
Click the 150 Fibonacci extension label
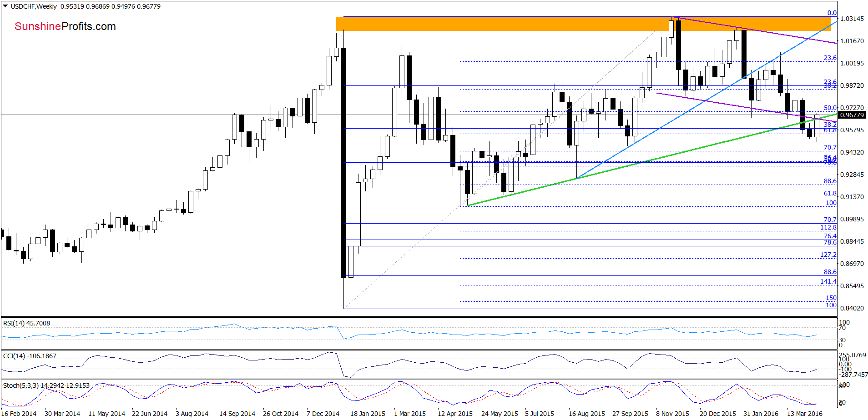831,298
